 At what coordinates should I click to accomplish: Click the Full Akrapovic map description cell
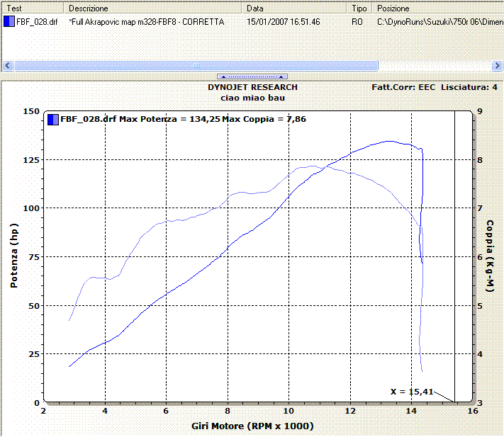(x=147, y=22)
